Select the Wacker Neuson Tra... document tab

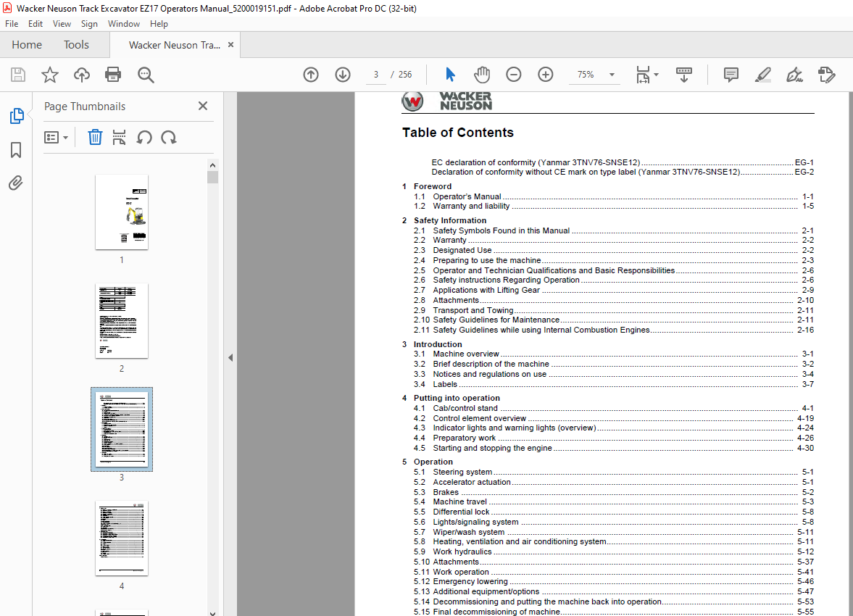tap(175, 45)
